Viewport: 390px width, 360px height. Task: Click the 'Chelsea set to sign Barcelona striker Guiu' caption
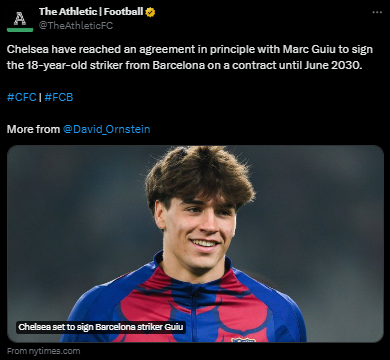tap(101, 327)
